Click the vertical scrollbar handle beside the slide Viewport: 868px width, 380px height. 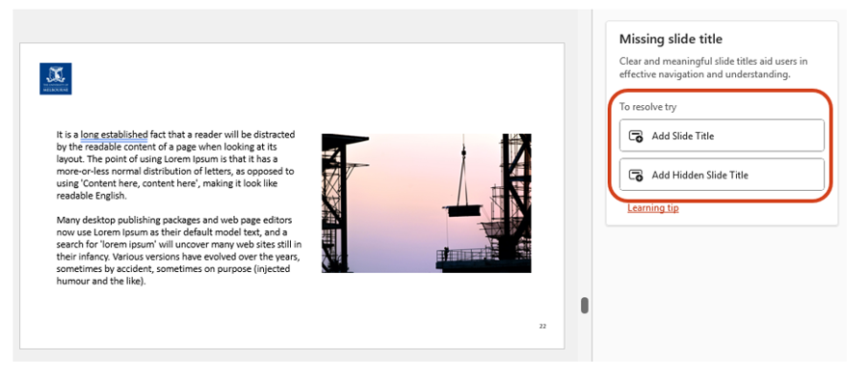585,305
